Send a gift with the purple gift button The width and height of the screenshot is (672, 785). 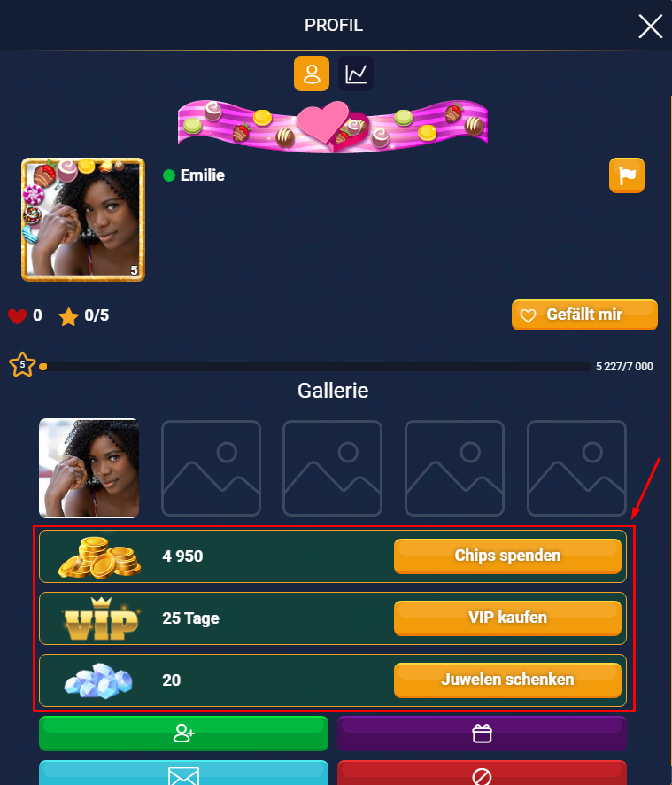pyautogui.click(x=482, y=734)
